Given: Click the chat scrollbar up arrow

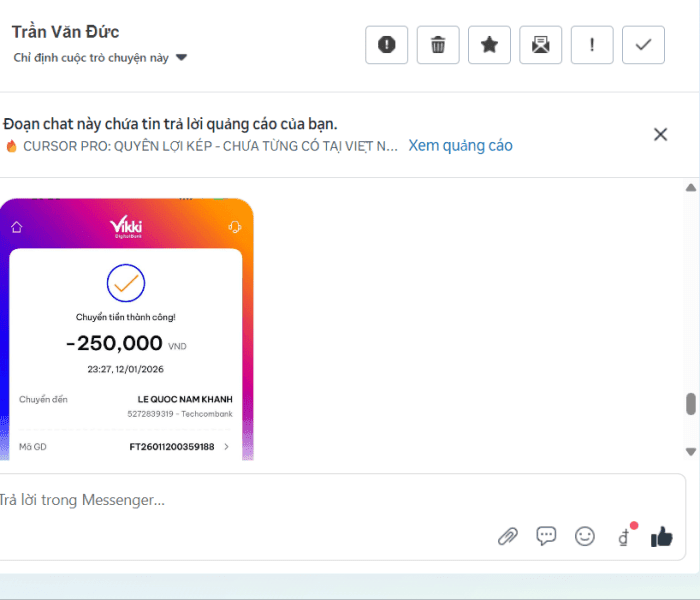Looking at the screenshot, I should coord(691,188).
